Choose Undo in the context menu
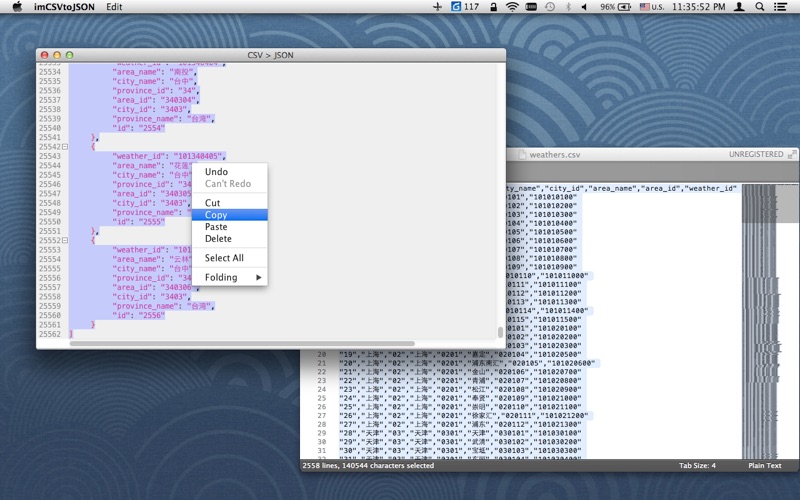The width and height of the screenshot is (800, 500). tap(230, 171)
